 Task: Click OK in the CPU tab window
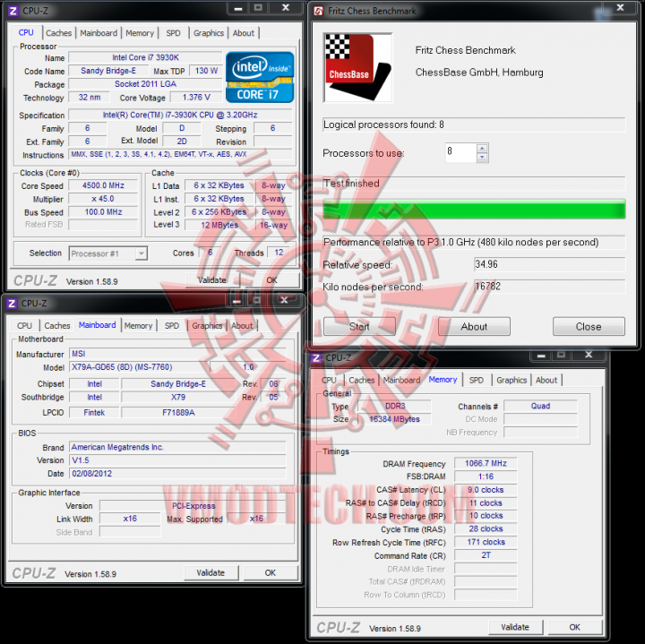271,280
